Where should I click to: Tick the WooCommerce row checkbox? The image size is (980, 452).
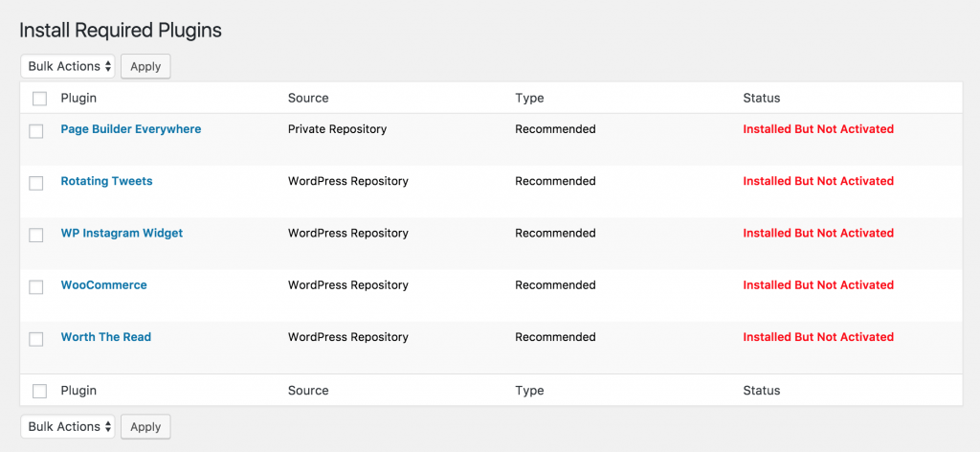(36, 287)
